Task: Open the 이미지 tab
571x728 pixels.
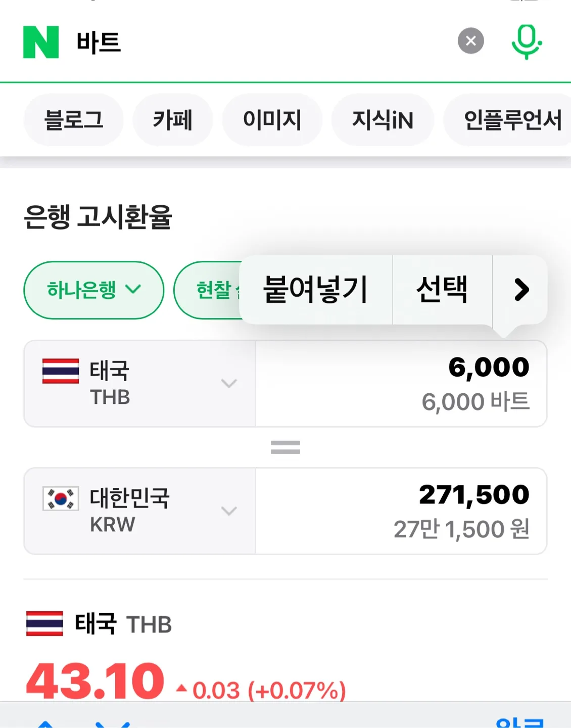Action: 272,120
